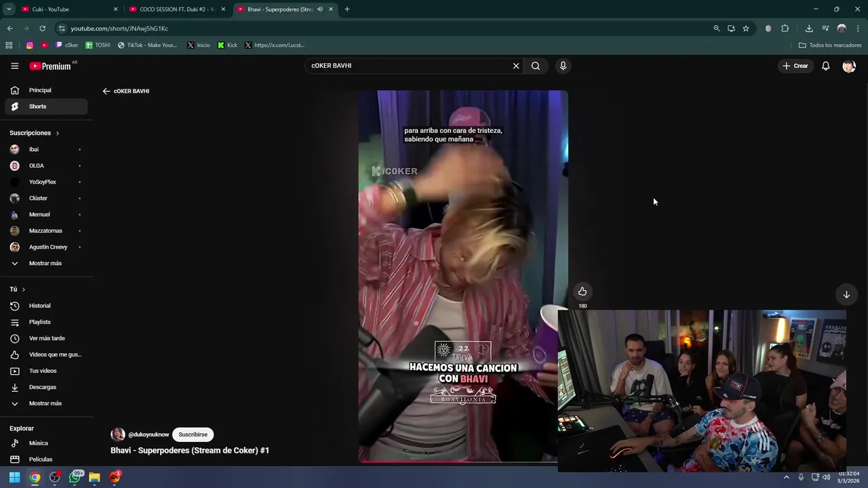
Task: Open the site info icon in address bar
Action: (x=62, y=28)
